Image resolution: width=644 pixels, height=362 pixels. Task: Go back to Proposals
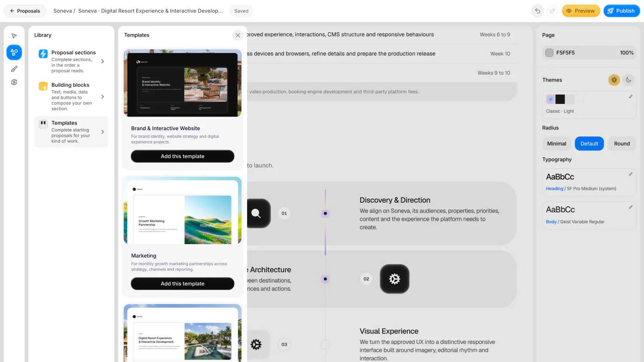[x=25, y=11]
